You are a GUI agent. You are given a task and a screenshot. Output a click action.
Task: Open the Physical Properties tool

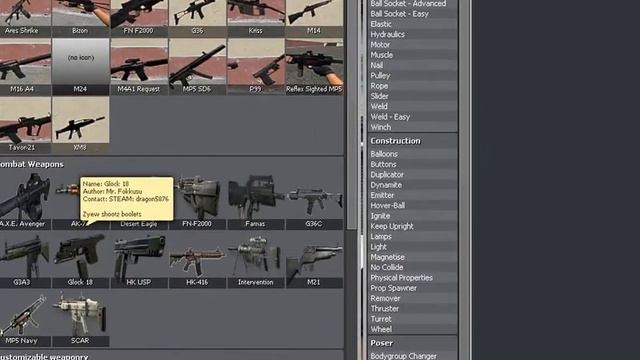(x=412, y=278)
